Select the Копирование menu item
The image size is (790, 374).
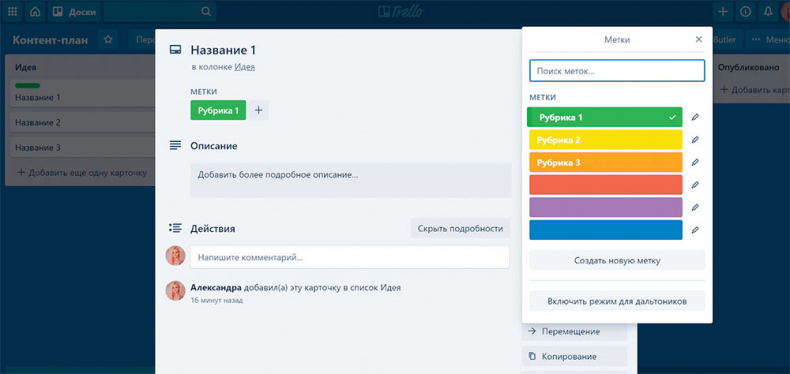click(x=574, y=356)
